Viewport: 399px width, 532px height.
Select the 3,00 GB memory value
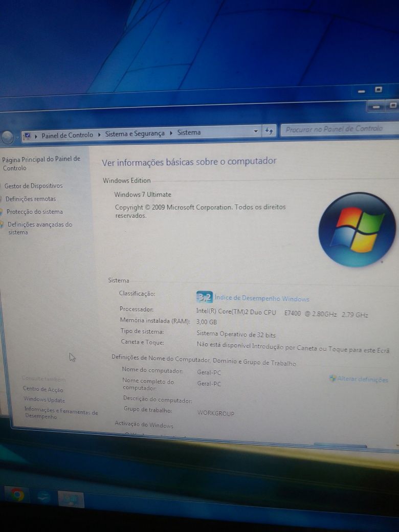point(206,322)
